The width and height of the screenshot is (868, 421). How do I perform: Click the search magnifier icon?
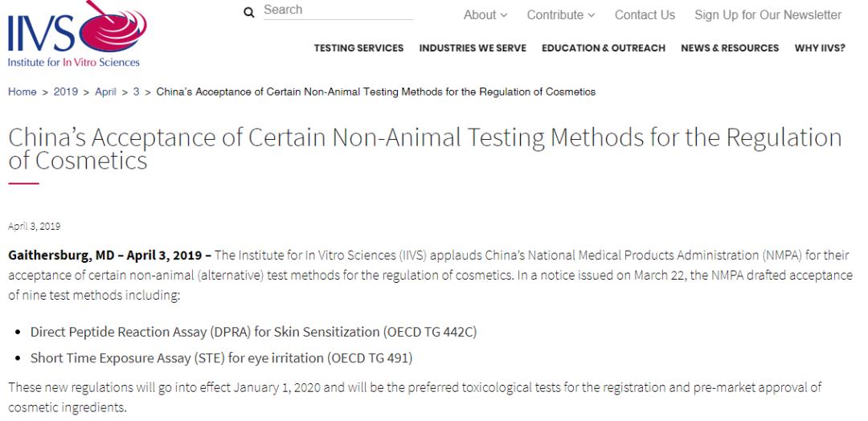249,11
